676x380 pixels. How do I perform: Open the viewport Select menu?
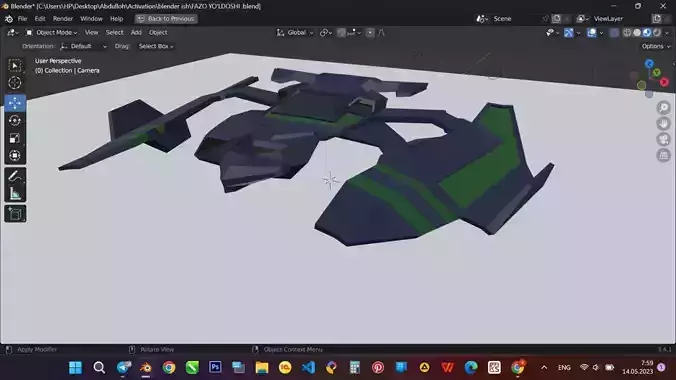[114, 32]
